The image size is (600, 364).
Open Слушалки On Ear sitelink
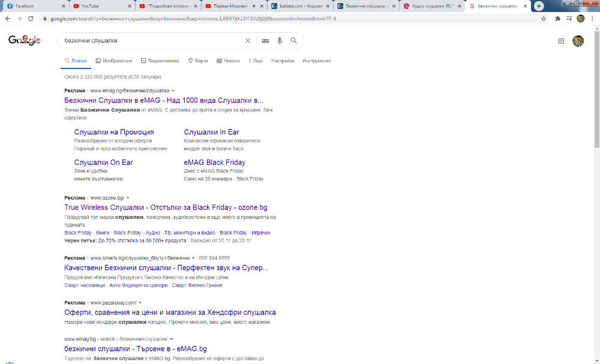tap(104, 162)
